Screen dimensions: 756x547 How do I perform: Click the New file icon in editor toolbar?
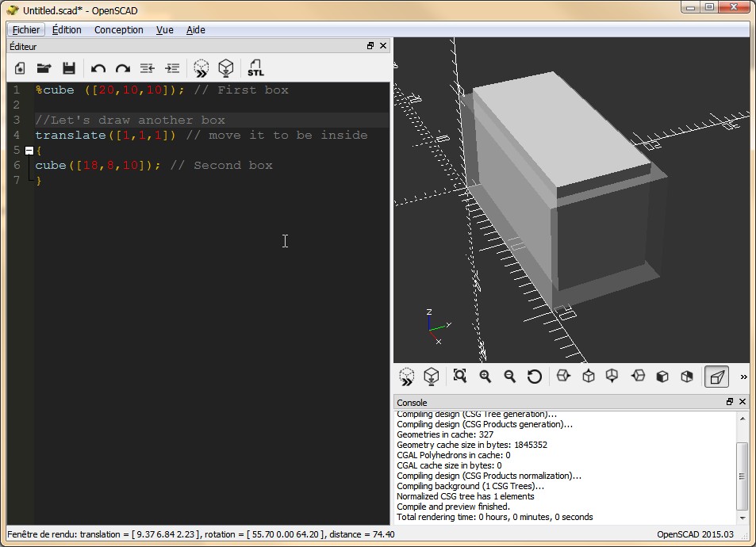click(20, 68)
